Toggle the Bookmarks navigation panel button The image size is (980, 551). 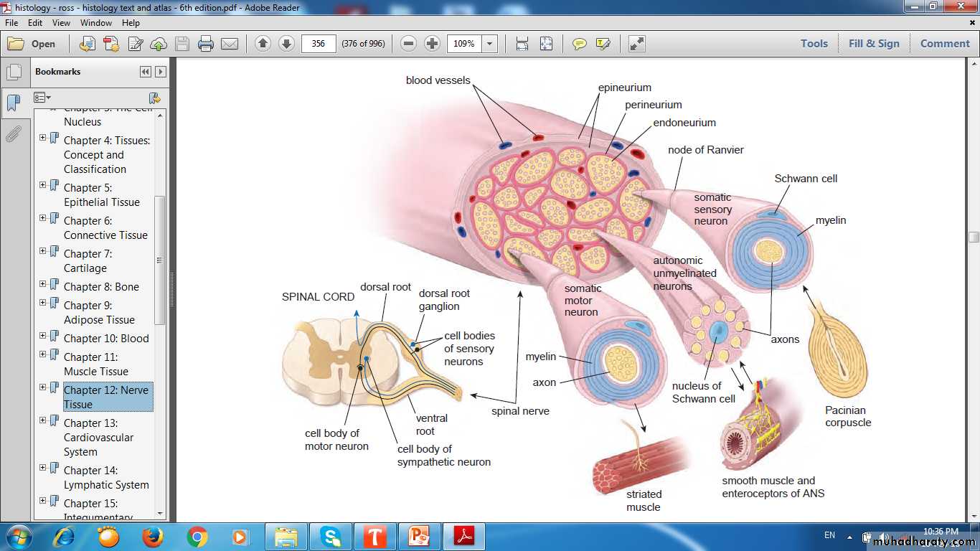click(14, 103)
